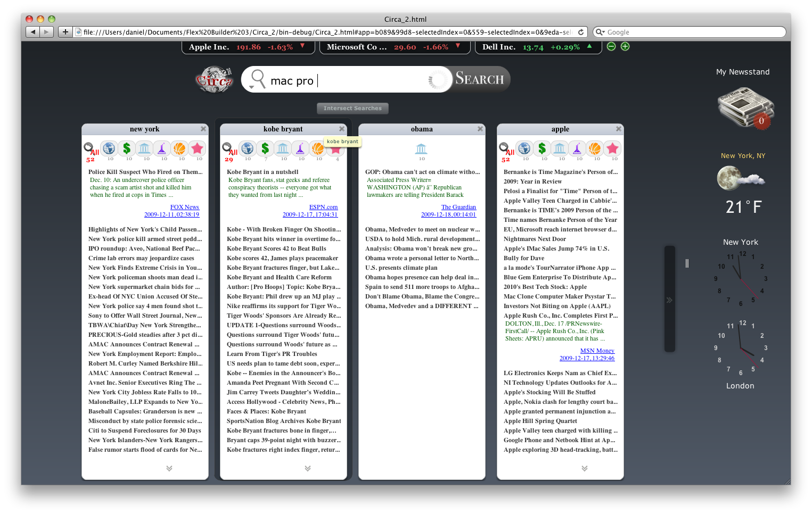Viewport: 812px width, 514px height.
Task: Open headline 'Crime lab errors may jeopardize cases'
Action: (x=141, y=258)
